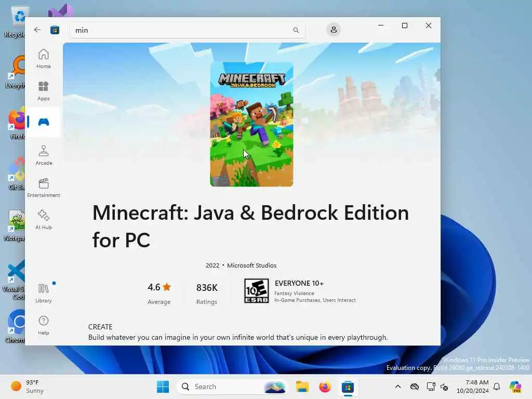Open Firefox from the taskbar

[x=325, y=387]
